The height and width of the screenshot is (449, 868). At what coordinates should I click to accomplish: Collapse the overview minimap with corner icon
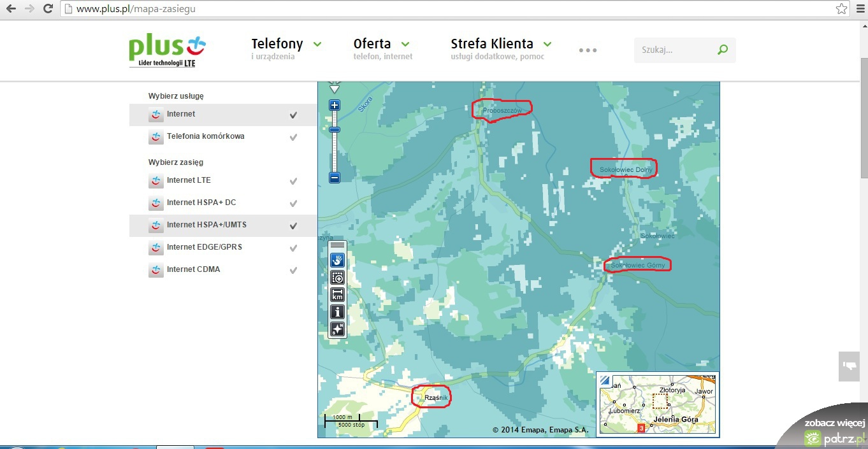pos(605,381)
